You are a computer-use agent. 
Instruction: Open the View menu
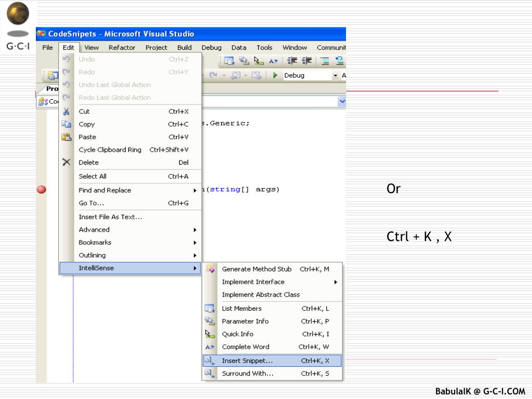coord(91,47)
